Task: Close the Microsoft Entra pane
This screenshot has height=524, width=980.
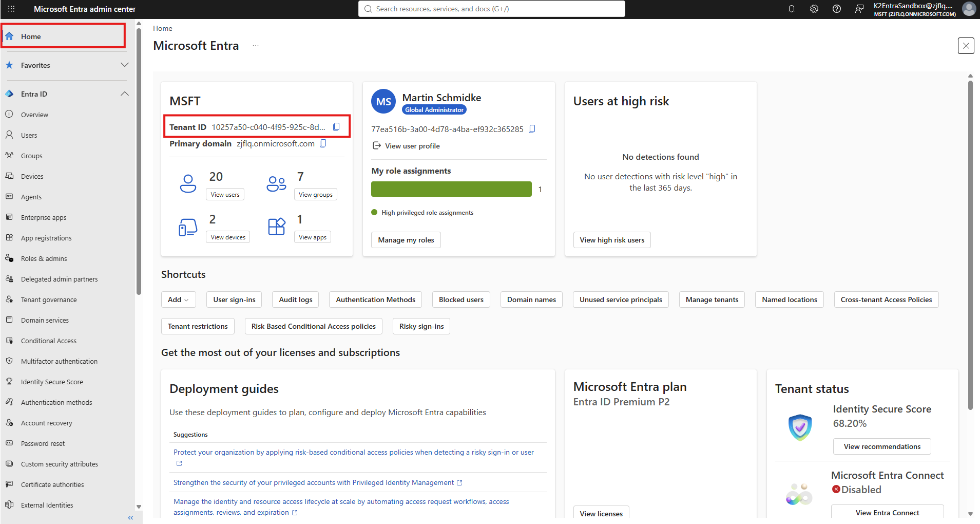Action: (966, 46)
